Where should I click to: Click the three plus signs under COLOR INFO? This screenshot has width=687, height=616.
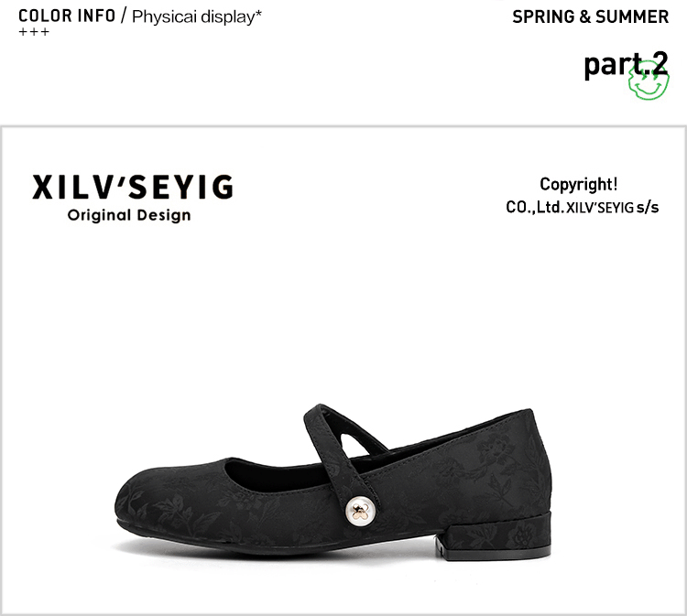34,32
